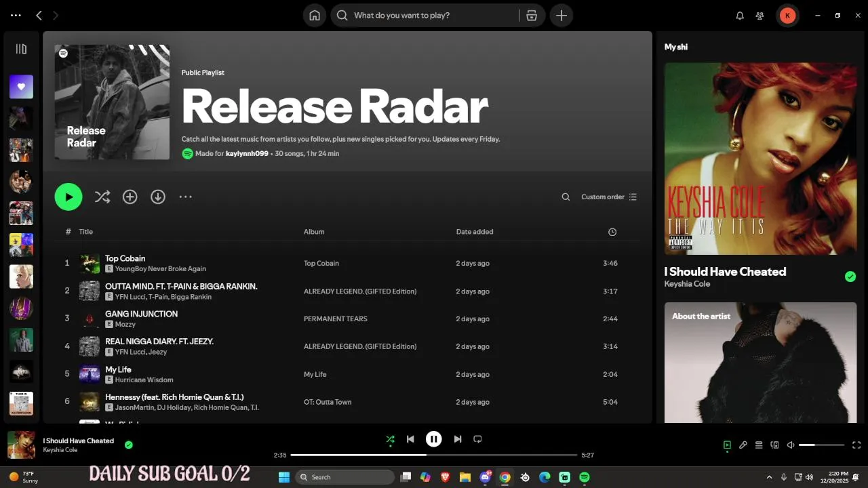The image size is (868, 488).
Task: Open album ALREADY LEGEND. (GIFTED Edition) for track 2
Action: pos(360,291)
